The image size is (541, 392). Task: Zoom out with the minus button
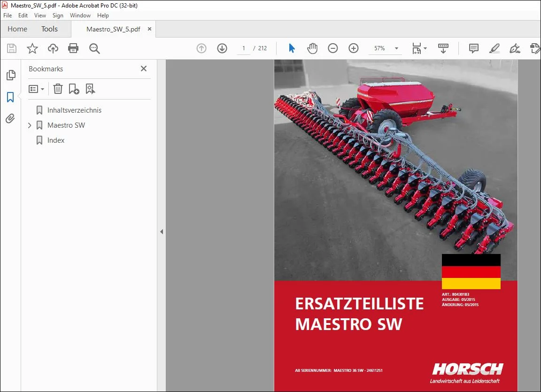click(333, 48)
